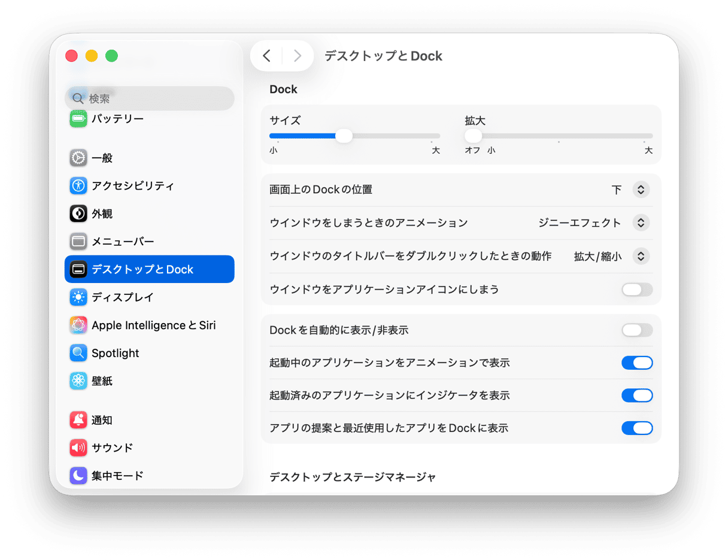Viewport: 728px width, 560px height.
Task: Click the バッテリー battery icon in sidebar
Action: pyautogui.click(x=78, y=119)
